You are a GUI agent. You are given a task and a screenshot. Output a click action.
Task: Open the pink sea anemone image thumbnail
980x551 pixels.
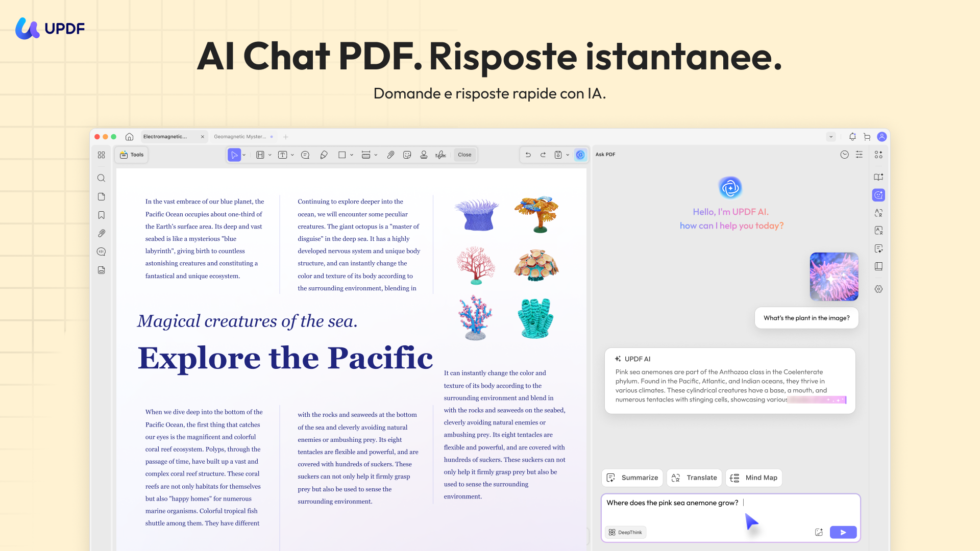pyautogui.click(x=834, y=277)
